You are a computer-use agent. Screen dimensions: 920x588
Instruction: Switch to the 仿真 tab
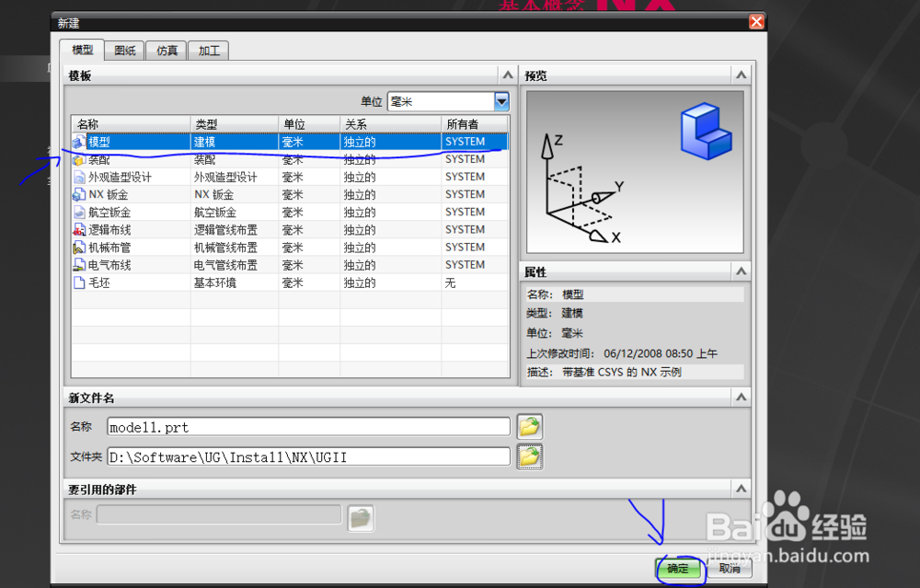tap(167, 51)
